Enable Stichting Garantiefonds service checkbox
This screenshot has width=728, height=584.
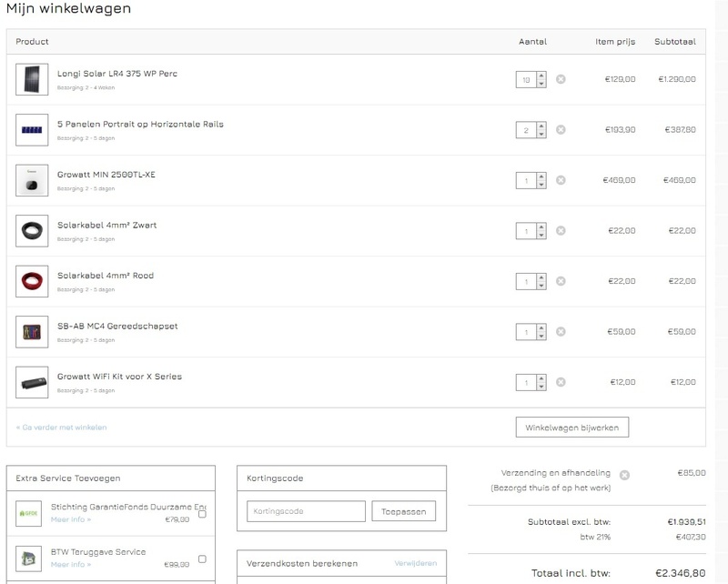pos(202,514)
